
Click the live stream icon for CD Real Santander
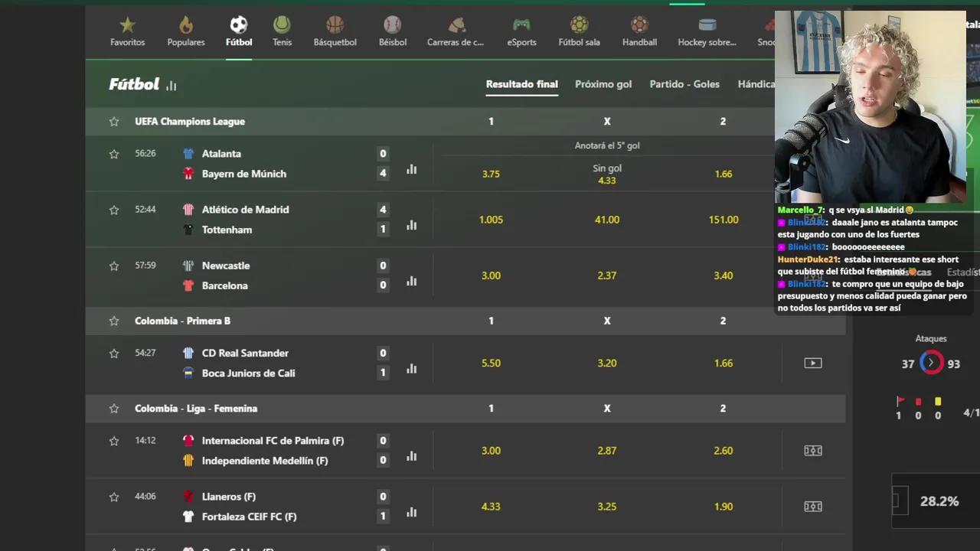click(812, 364)
